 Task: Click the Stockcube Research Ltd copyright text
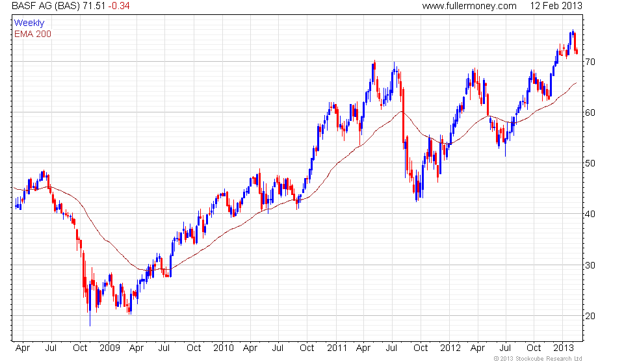point(538,359)
